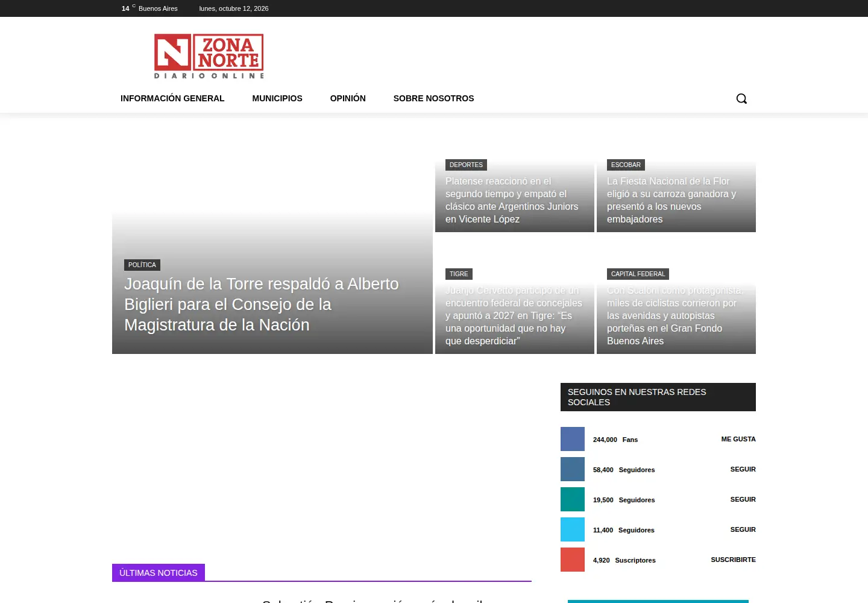
Task: Open the search magnifier icon
Action: [741, 98]
